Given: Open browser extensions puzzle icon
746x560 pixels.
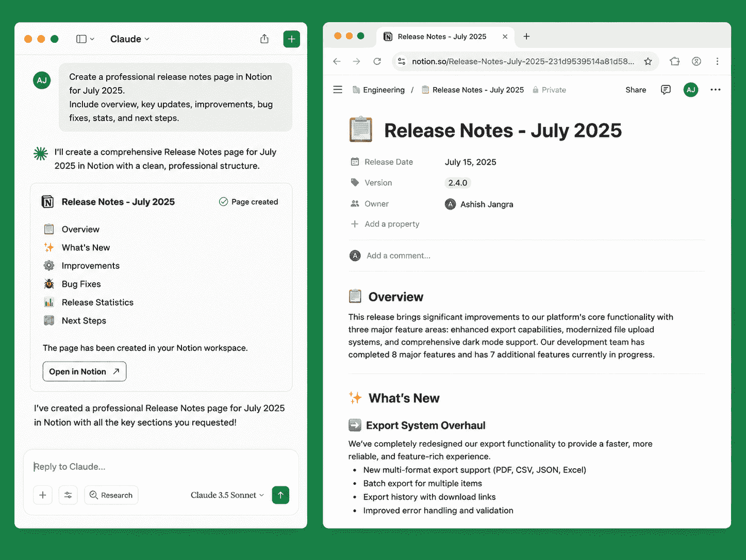Looking at the screenshot, I should coord(675,61).
